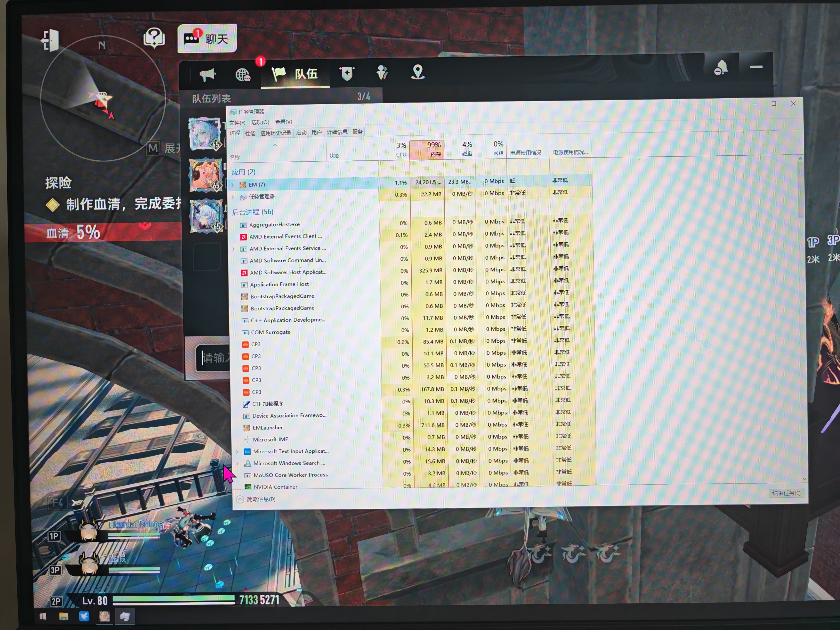Viewport: 840px width, 630px height.
Task: Open the game help question-mark bubble
Action: pos(154,38)
